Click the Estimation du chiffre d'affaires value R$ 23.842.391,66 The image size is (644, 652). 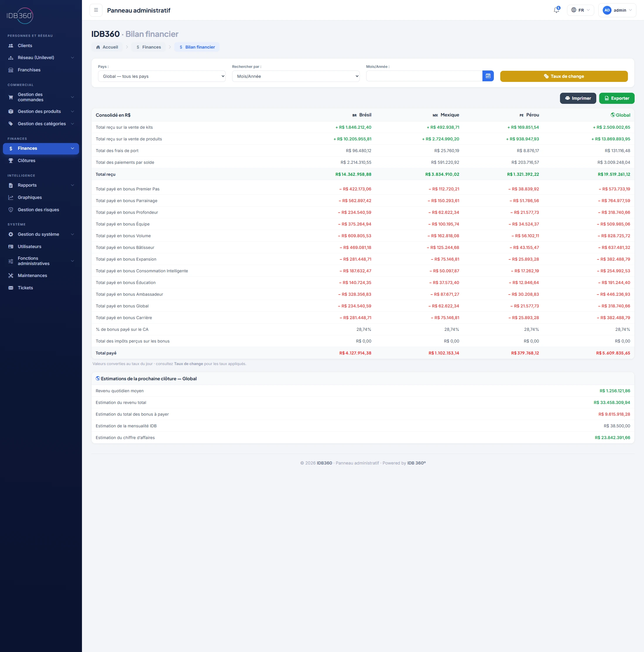(x=612, y=438)
